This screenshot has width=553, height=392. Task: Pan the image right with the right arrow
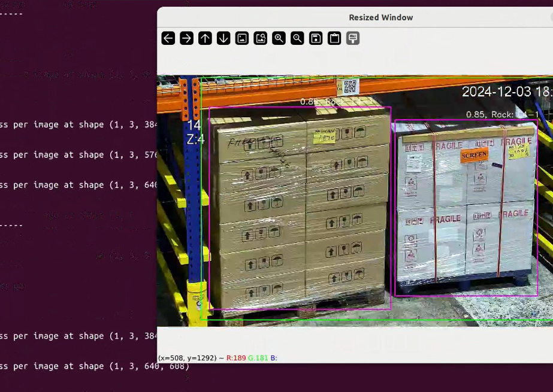coord(187,38)
